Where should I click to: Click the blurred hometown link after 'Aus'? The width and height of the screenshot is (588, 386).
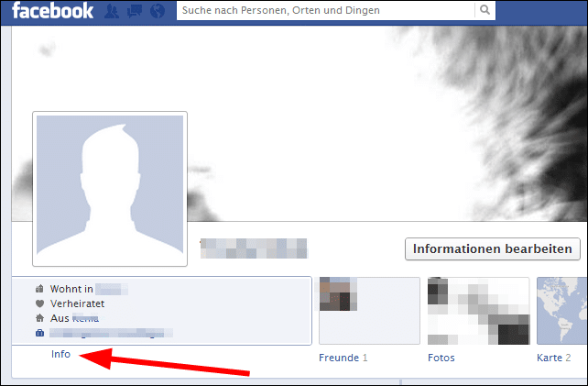85,318
